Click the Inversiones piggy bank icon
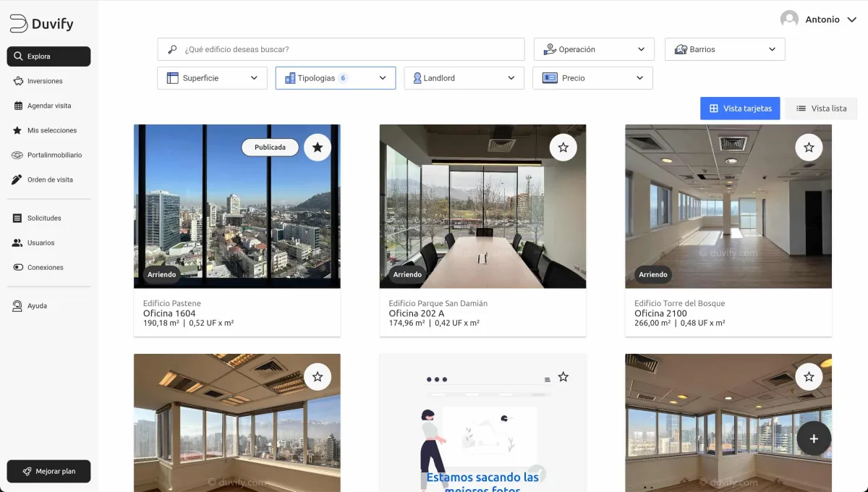The width and height of the screenshot is (868, 492). (x=17, y=81)
